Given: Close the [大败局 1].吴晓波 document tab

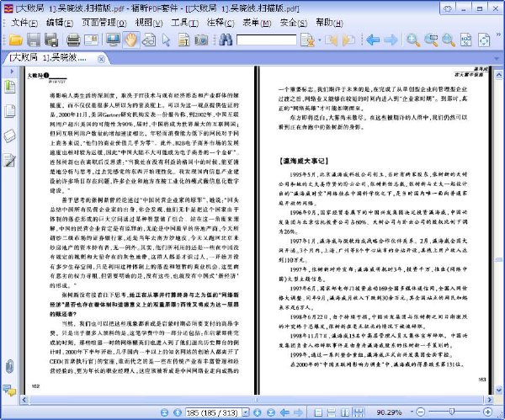Looking at the screenshot, I should coord(101,59).
